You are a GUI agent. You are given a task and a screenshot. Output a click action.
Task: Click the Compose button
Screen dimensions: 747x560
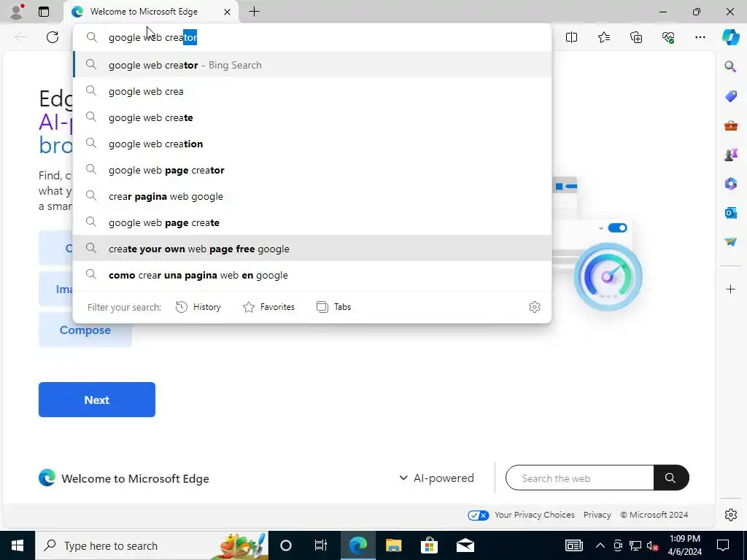[85, 330]
